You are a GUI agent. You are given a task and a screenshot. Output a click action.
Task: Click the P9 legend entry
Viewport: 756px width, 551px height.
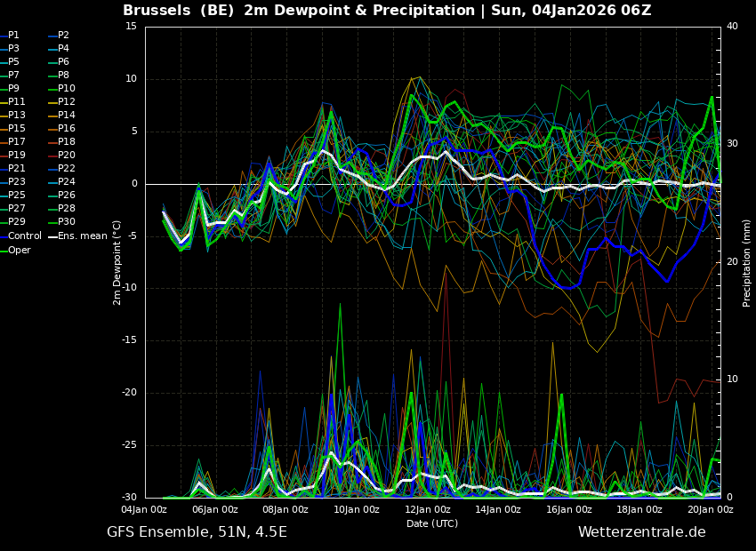pos(10,89)
